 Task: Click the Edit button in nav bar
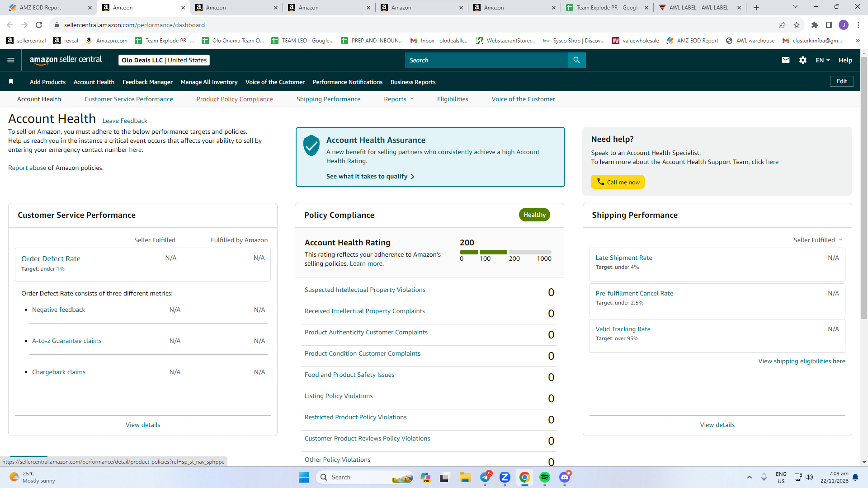(842, 81)
